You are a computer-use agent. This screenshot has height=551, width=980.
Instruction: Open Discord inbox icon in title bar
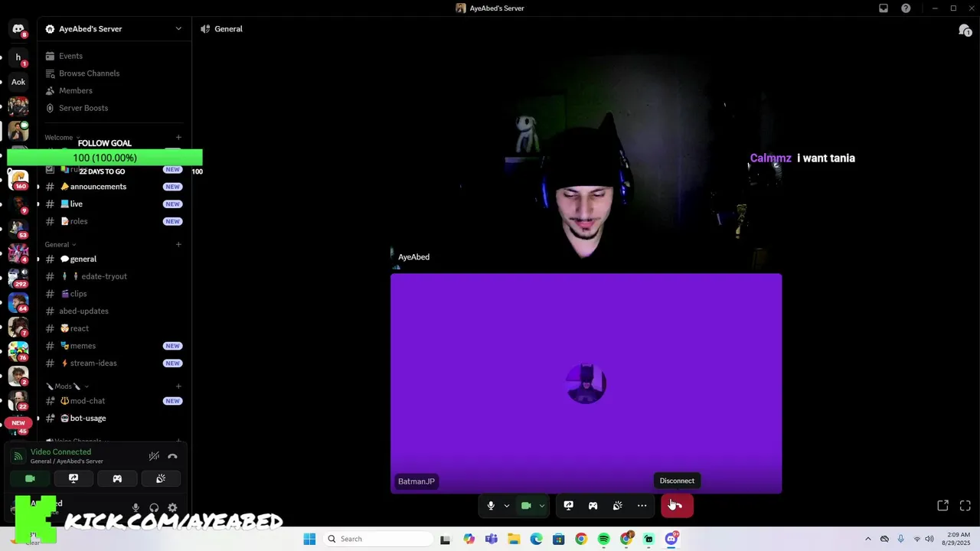(884, 8)
